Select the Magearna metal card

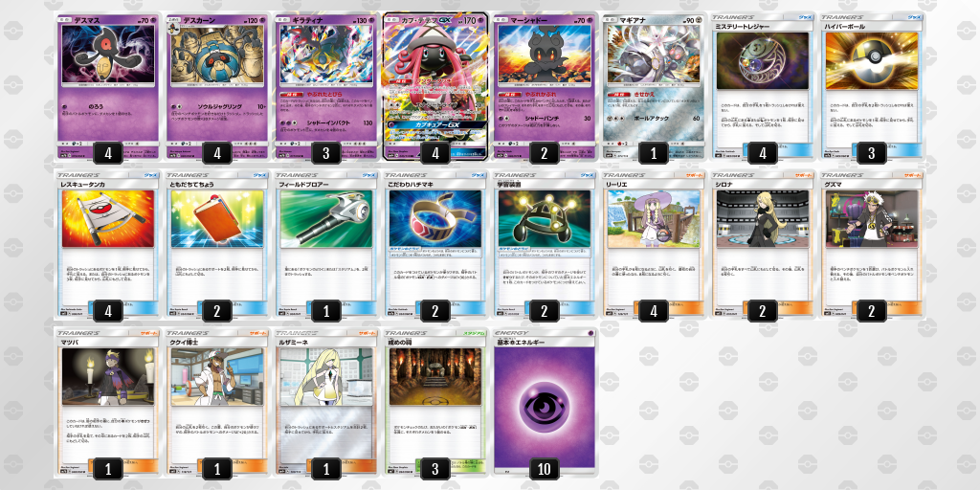pos(653,86)
